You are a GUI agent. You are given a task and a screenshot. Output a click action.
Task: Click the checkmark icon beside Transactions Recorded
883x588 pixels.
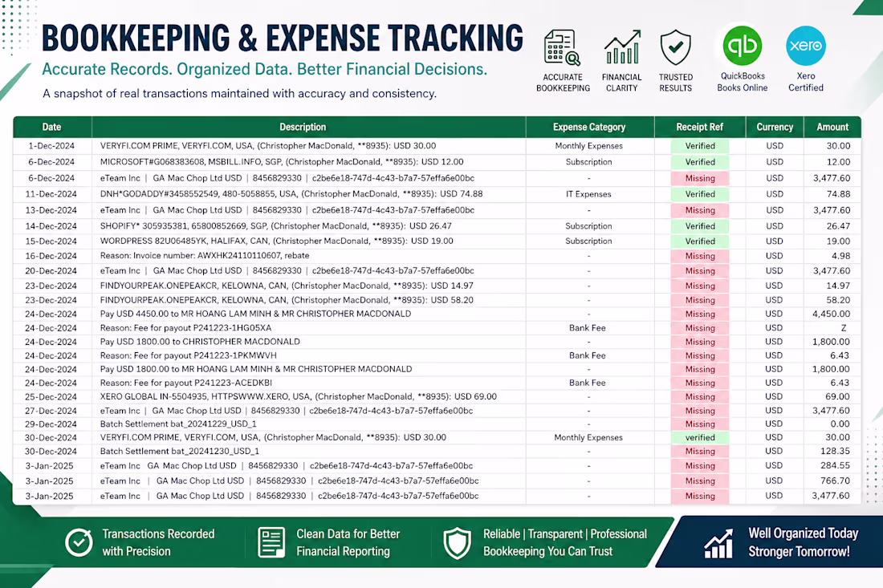click(79, 541)
